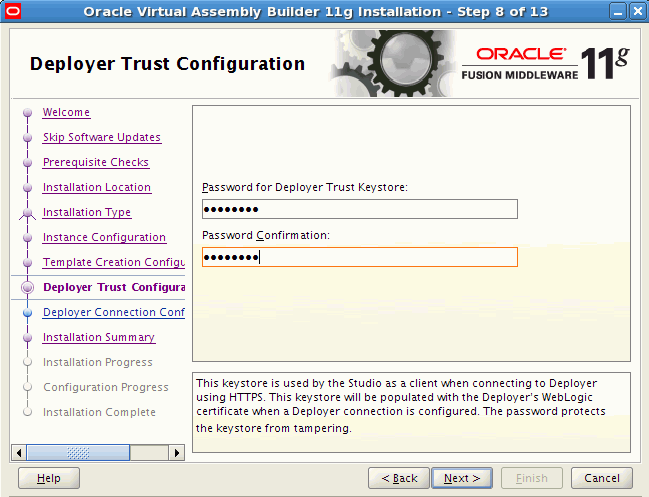Click the left scroll arrow of step list

tap(19, 452)
